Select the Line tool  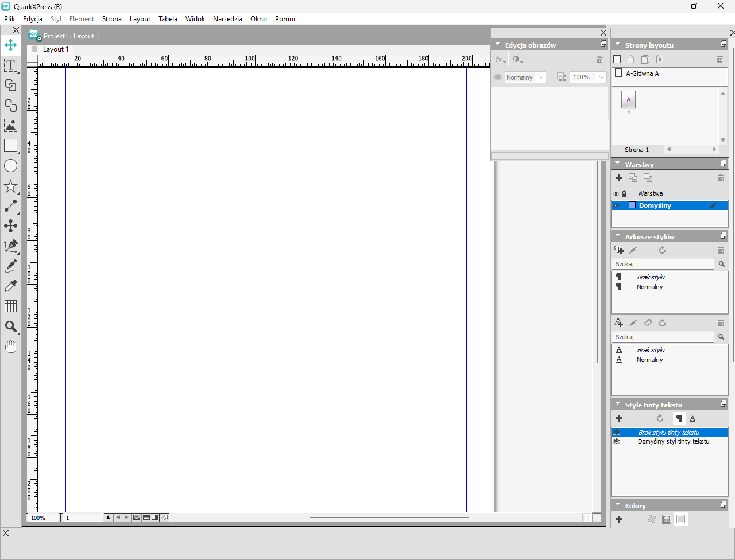pyautogui.click(x=10, y=206)
